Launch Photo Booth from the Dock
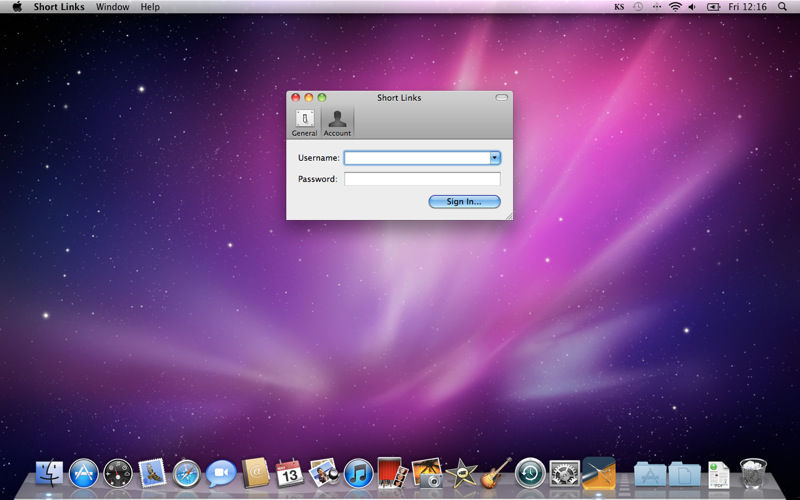Screen dimensions: 800x500 392,472
